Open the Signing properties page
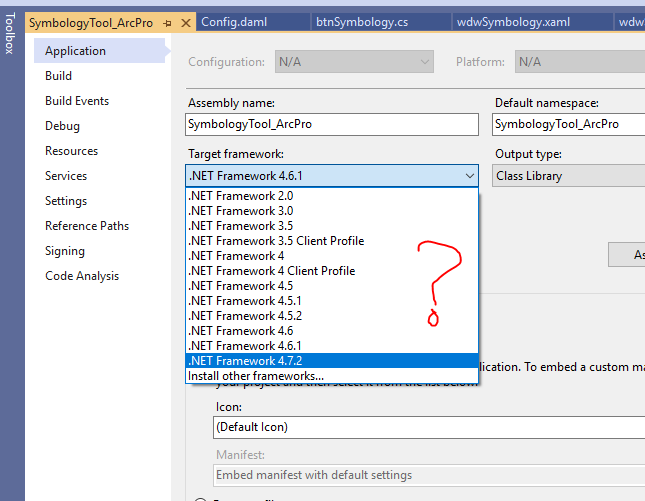Image resolution: width=645 pixels, height=501 pixels. point(65,251)
